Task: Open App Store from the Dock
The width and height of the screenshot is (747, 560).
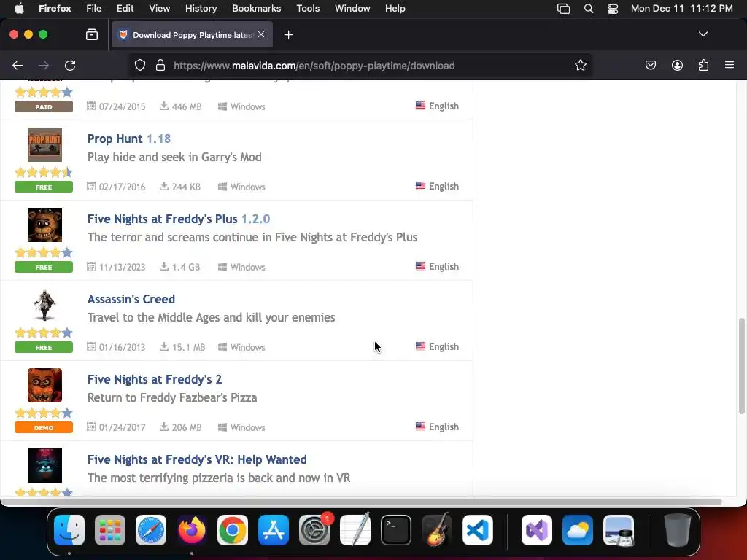Action: 274,530
